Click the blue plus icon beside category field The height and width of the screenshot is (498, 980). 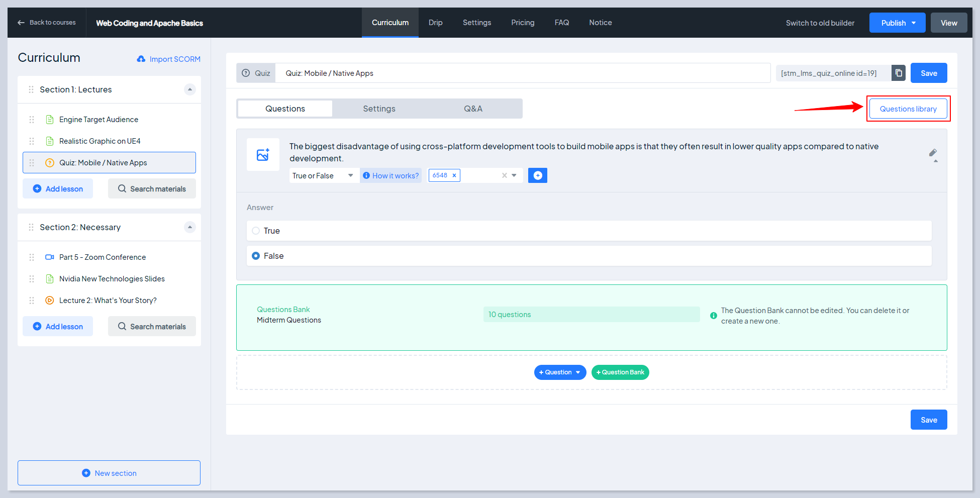537,175
